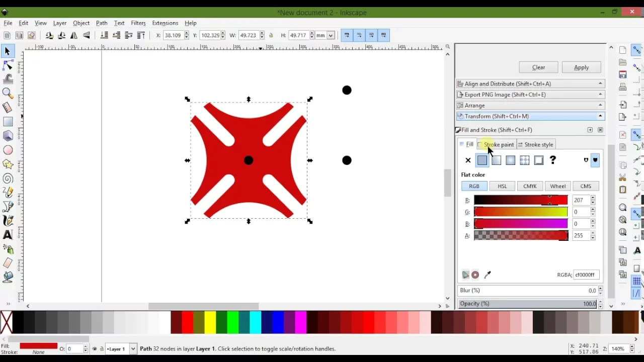The width and height of the screenshot is (644, 362).
Task: Select the Node editing tool
Action: pyautogui.click(x=8, y=65)
